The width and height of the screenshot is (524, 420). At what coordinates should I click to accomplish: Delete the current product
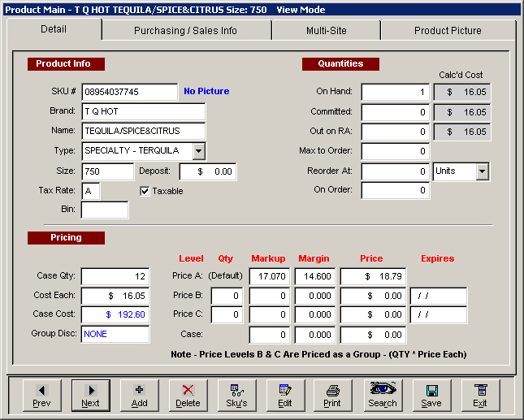point(188,396)
